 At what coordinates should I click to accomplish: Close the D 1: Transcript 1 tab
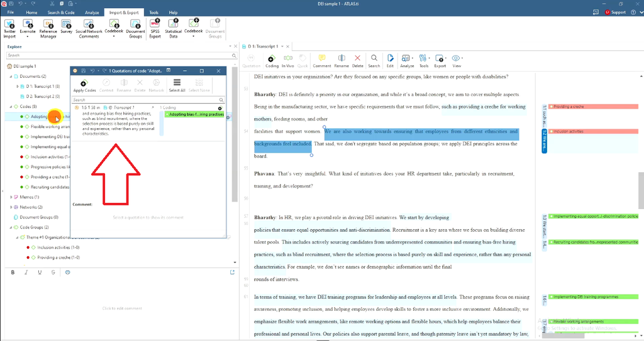287,46
